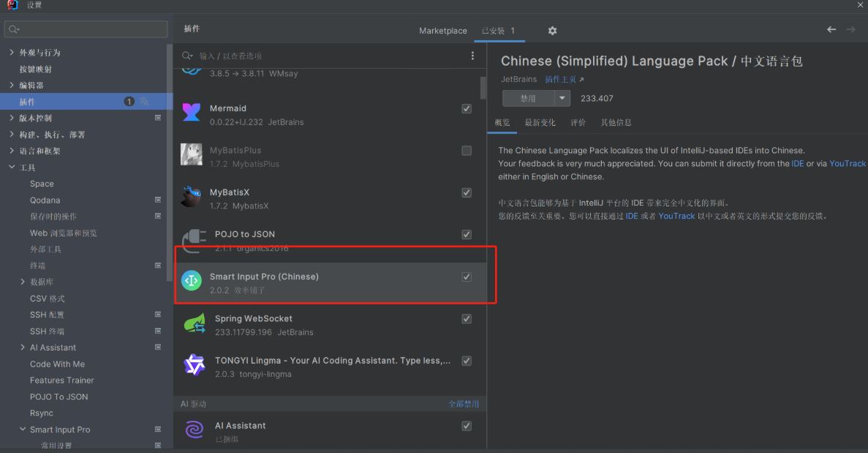Click the settings search input field
Image resolution: width=868 pixels, height=453 pixels.
click(86, 29)
